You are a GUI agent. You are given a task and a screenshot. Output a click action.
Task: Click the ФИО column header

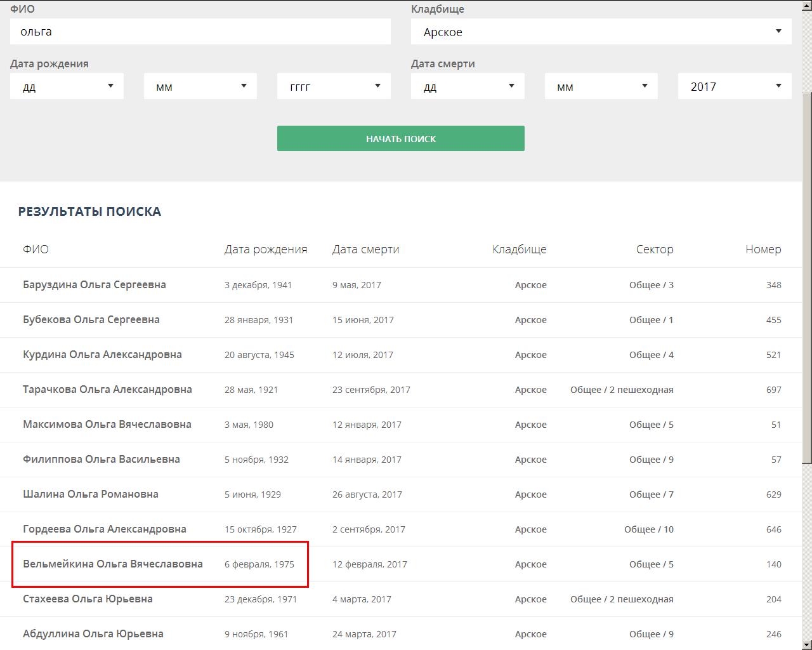coord(36,249)
